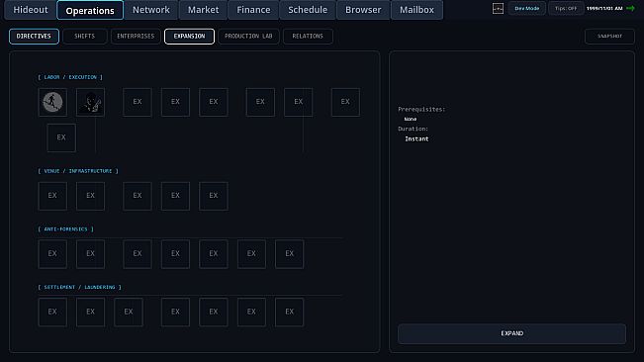Image resolution: width=644 pixels, height=362 pixels.
Task: Toggle Dev Mode
Action: [527, 8]
